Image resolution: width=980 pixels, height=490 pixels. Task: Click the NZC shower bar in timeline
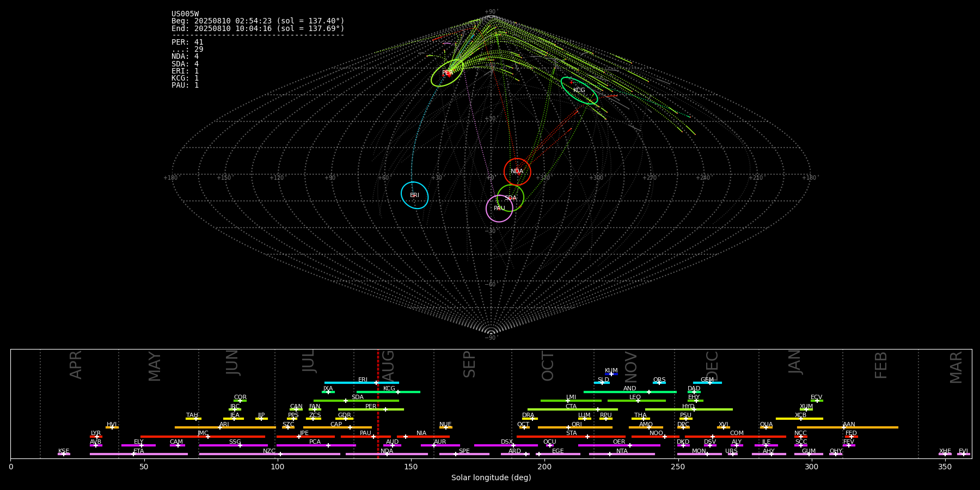coord(269,454)
